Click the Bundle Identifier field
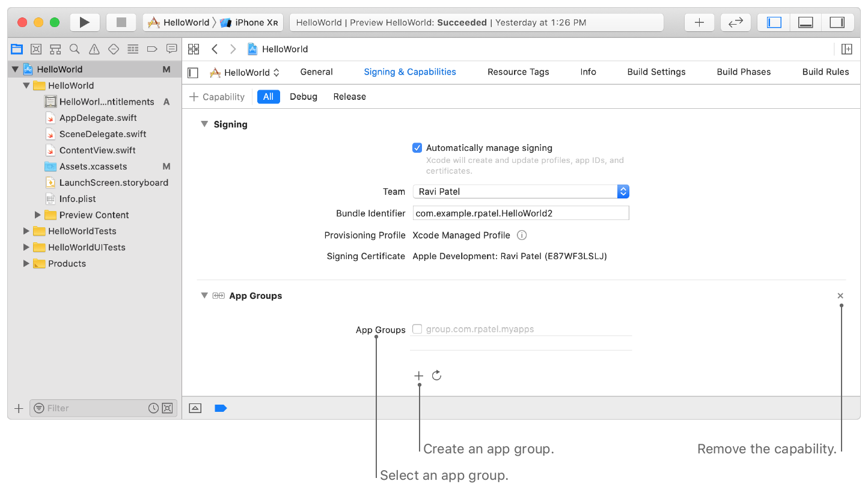The image size is (868, 490). [x=521, y=213]
